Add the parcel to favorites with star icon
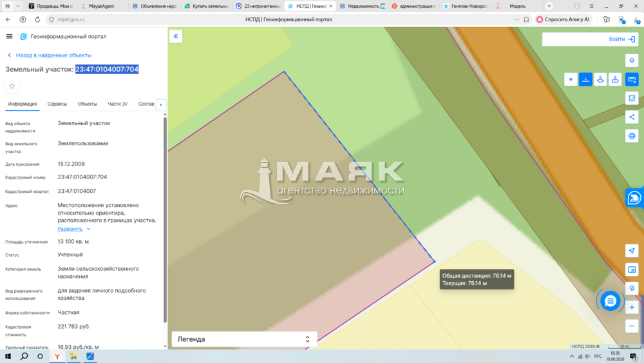 tap(12, 86)
